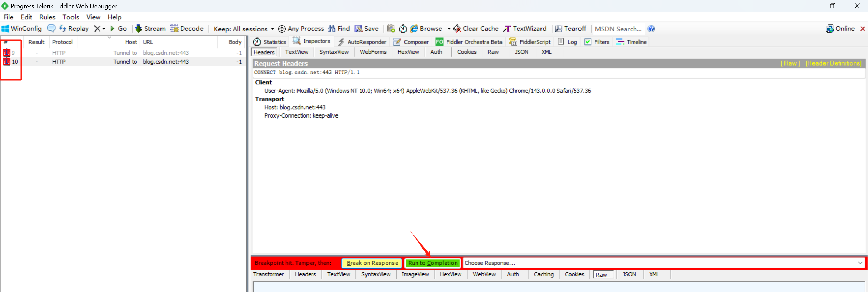Select response ImageView tab
The width and height of the screenshot is (868, 292).
coord(415,274)
